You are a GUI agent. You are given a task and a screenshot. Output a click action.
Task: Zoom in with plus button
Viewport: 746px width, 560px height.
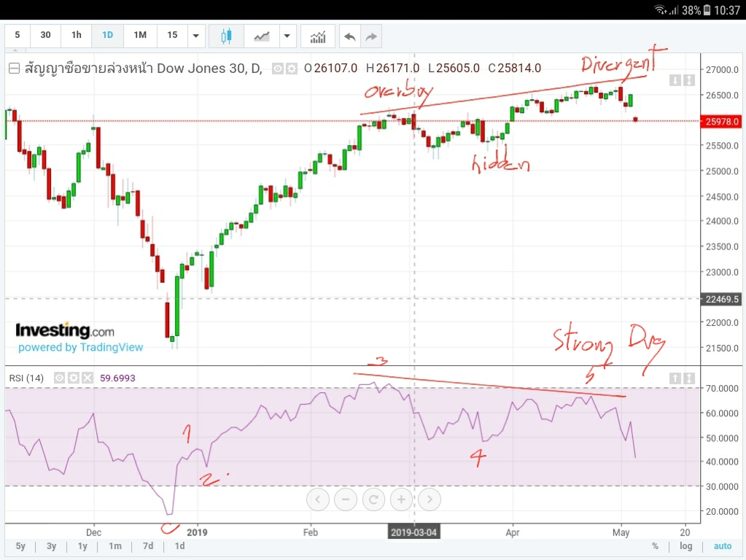401,499
